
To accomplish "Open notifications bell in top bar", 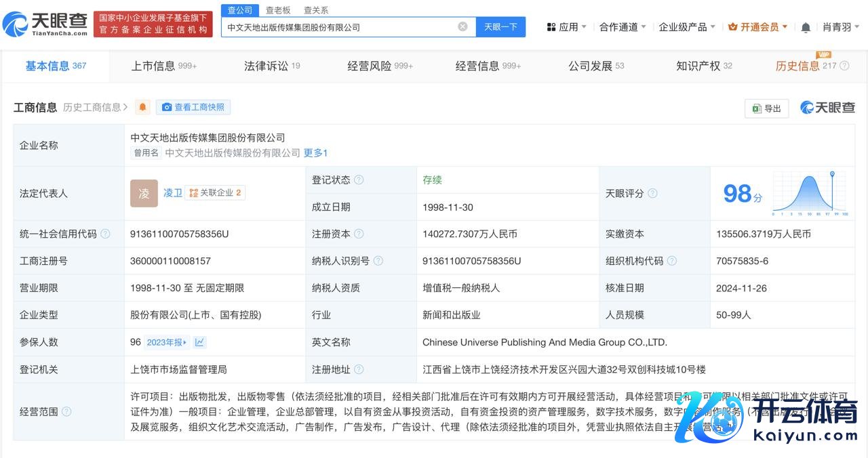I will 806,27.
